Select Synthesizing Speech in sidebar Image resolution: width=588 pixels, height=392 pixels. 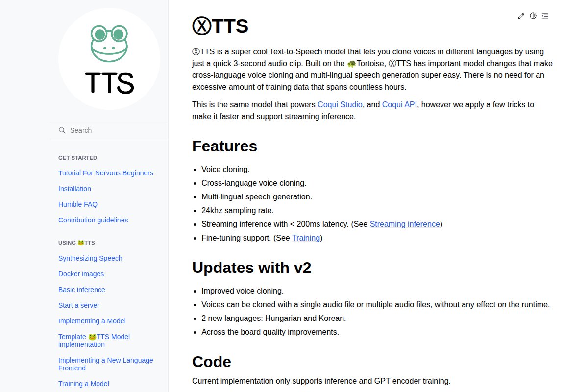[x=90, y=258]
